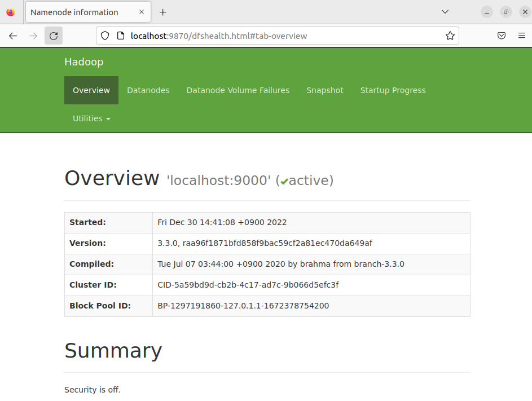
Task: Click the Summary heading
Action: click(x=113, y=351)
